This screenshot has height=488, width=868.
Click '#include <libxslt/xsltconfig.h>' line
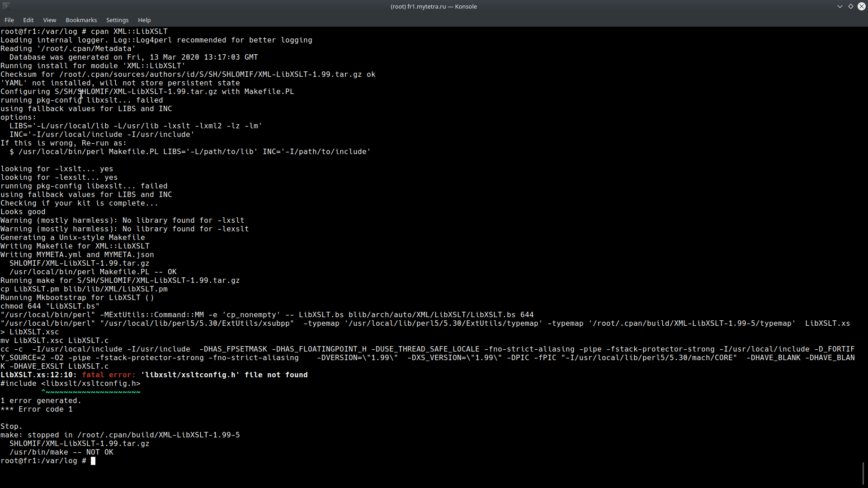coord(71,383)
